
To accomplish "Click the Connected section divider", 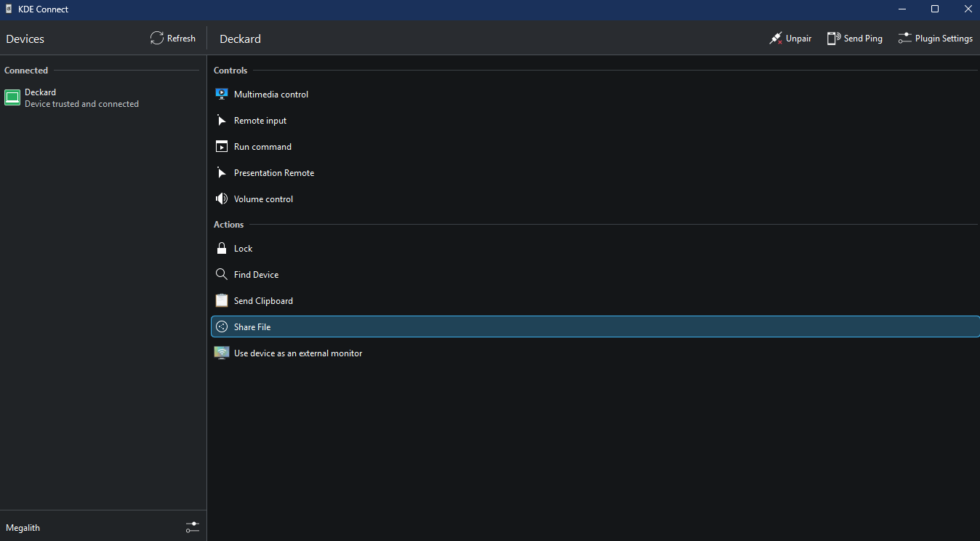I will tap(25, 70).
